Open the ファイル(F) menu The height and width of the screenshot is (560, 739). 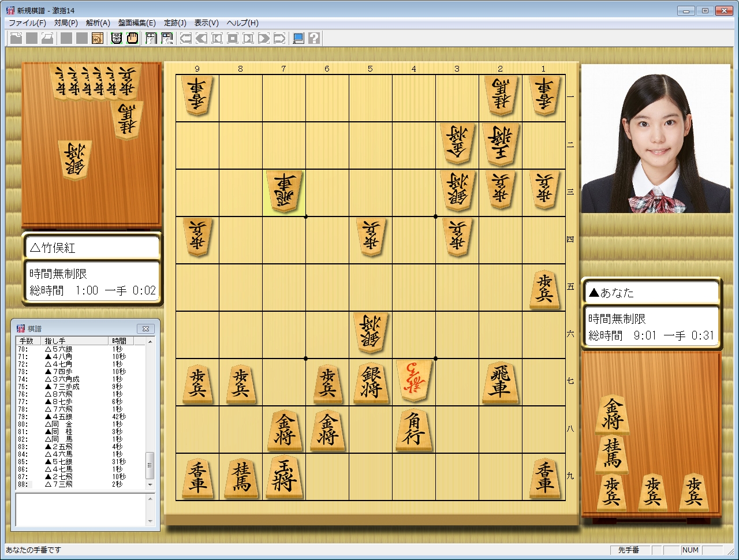pyautogui.click(x=27, y=23)
